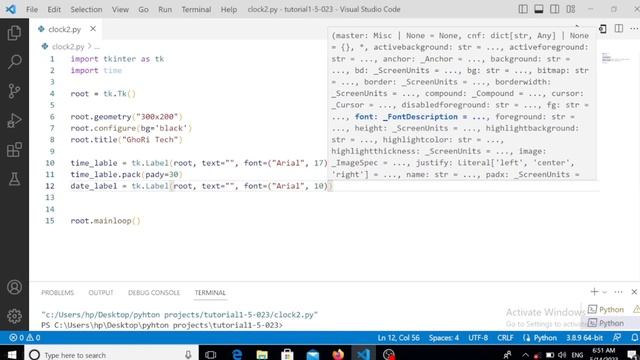Open the Selection menu
640x360 pixels.
click(x=86, y=9)
